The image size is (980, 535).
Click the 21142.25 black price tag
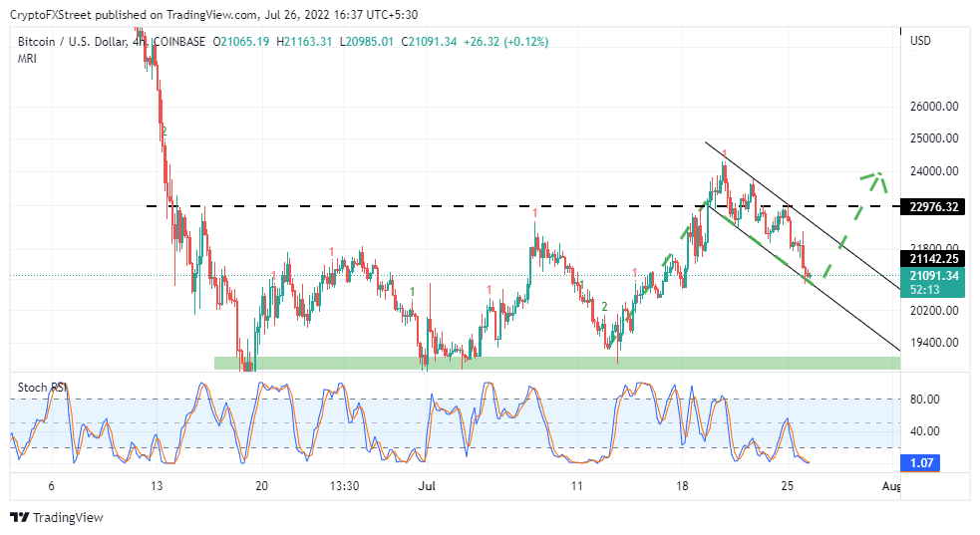pos(934,258)
